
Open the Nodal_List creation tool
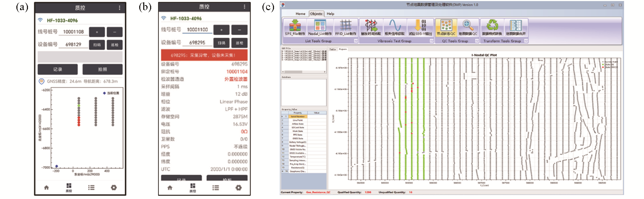[320, 27]
